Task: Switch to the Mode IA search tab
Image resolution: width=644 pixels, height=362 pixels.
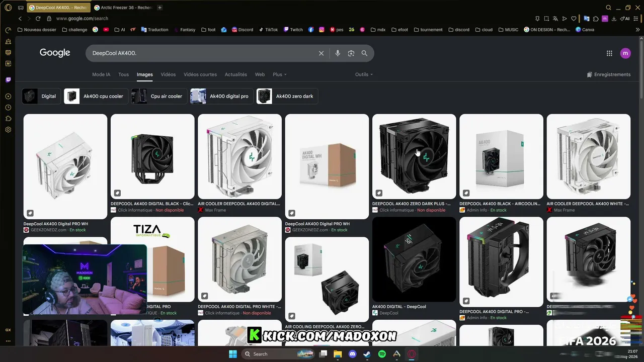Action: (x=101, y=74)
